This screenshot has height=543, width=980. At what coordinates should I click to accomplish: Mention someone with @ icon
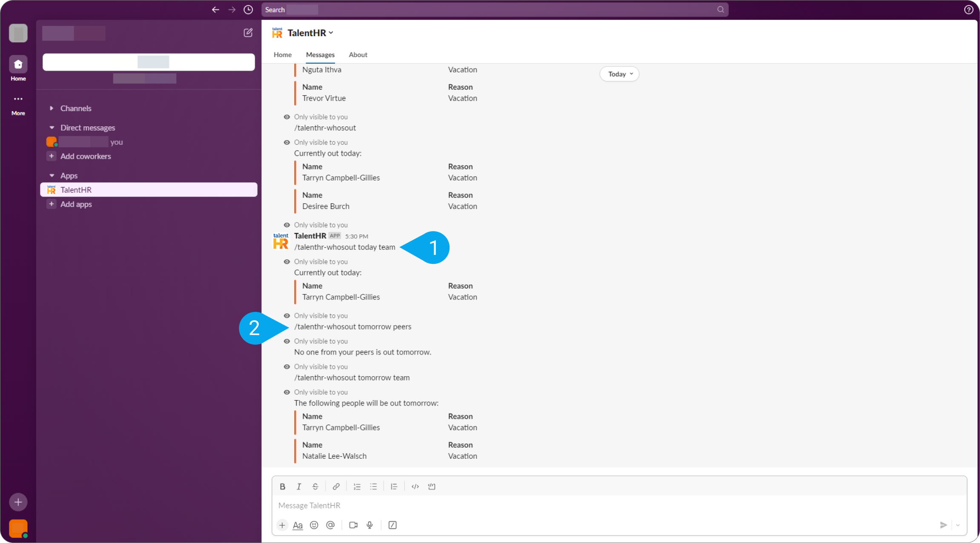click(x=330, y=525)
